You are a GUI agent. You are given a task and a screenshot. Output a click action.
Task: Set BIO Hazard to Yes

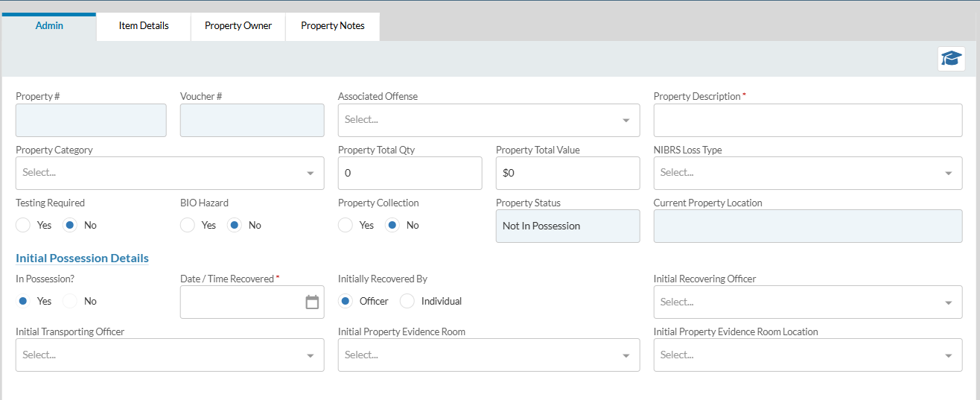(188, 225)
